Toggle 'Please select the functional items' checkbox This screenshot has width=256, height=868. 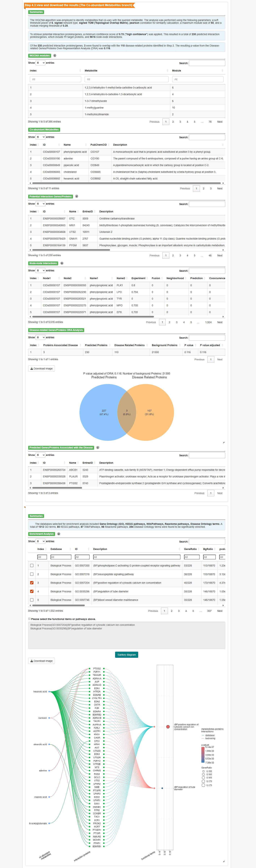pyautogui.click(x=29, y=619)
